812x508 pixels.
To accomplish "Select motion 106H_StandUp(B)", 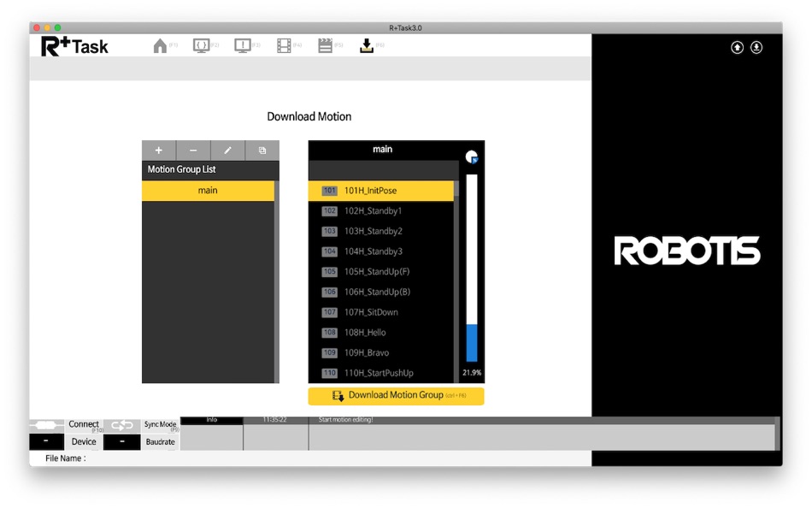I will (x=381, y=292).
